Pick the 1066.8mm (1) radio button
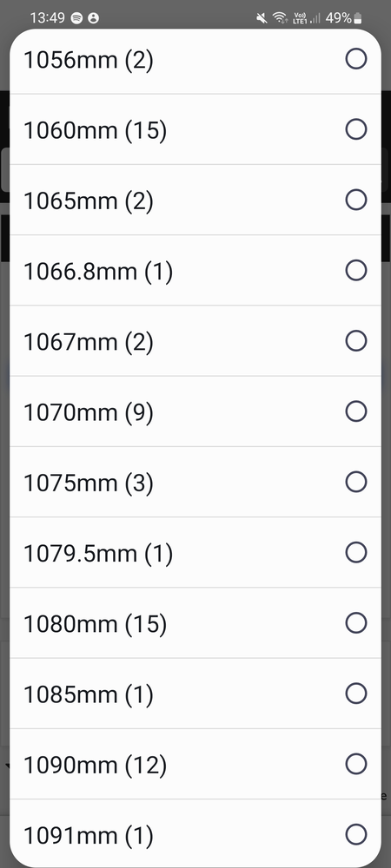 tap(356, 270)
